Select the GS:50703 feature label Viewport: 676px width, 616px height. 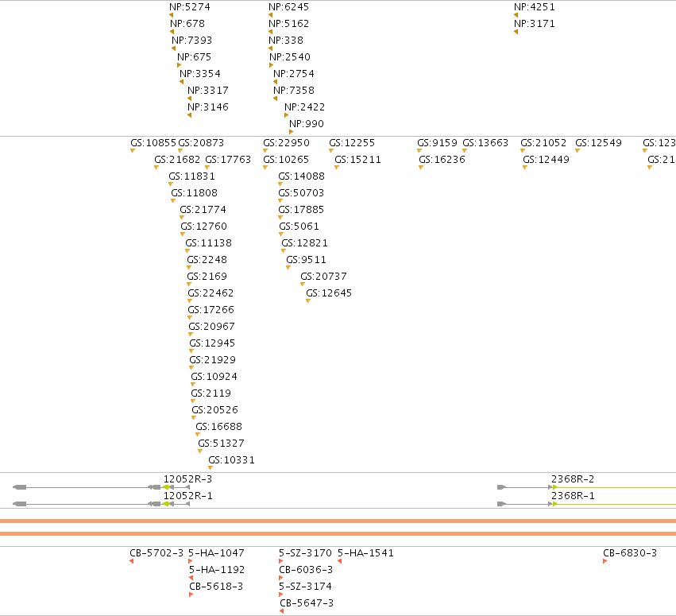pos(301,193)
